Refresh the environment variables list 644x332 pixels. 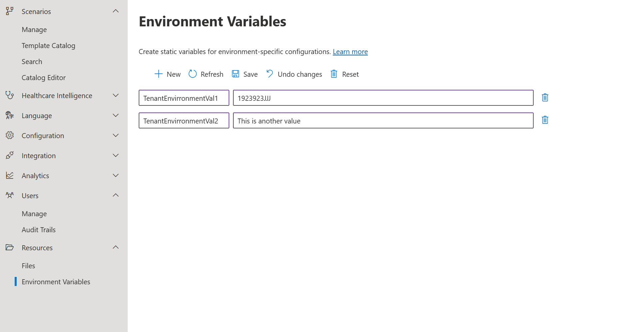[x=206, y=74]
